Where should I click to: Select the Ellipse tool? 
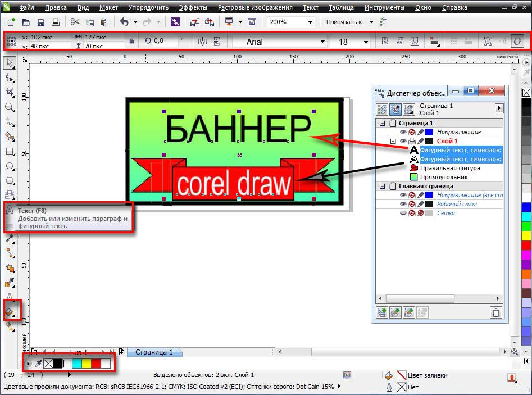[10, 166]
